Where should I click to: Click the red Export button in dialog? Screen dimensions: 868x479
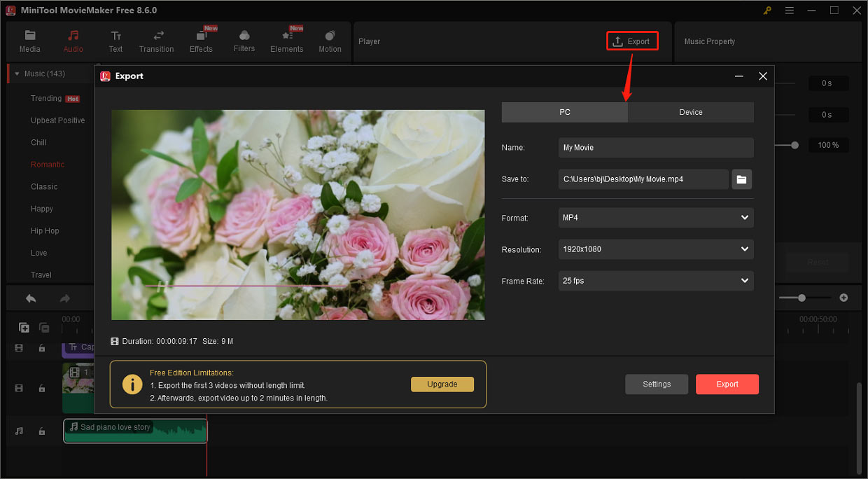(x=727, y=384)
